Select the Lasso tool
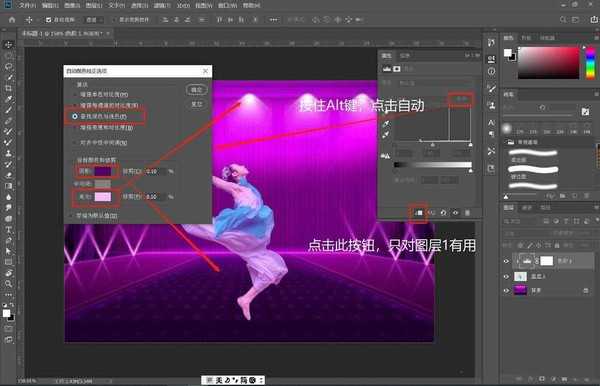This screenshot has height=386, width=600. [8, 67]
